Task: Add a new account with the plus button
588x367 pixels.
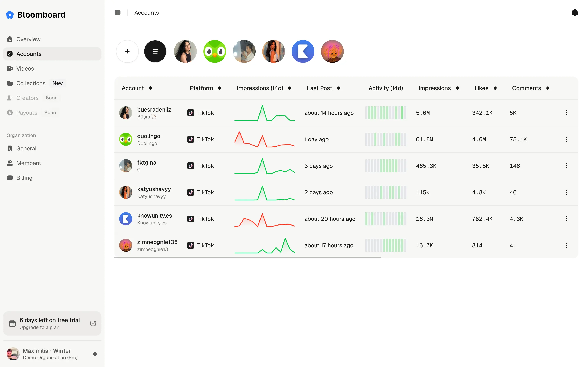Action: click(x=127, y=51)
